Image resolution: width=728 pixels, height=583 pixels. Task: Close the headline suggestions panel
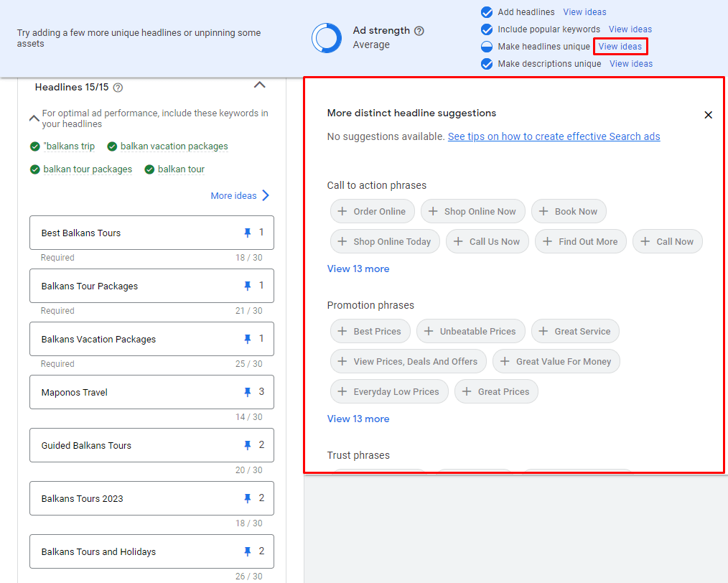pyautogui.click(x=708, y=115)
